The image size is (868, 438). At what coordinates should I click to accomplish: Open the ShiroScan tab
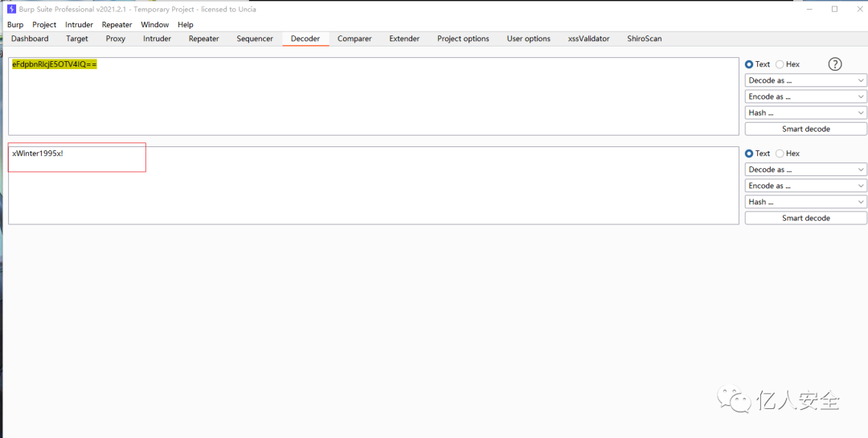pos(645,39)
